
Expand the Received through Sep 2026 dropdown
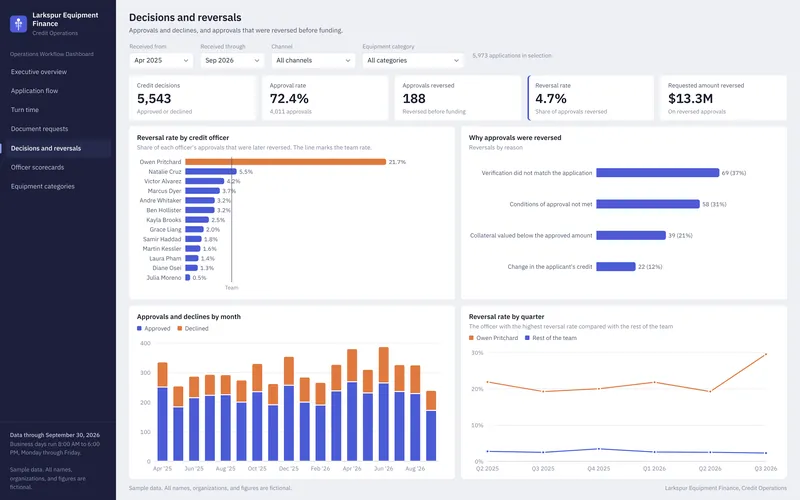[x=232, y=60]
